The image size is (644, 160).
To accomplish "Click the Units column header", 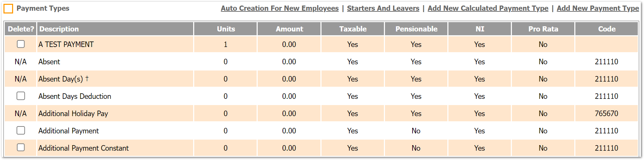I will (x=226, y=29).
